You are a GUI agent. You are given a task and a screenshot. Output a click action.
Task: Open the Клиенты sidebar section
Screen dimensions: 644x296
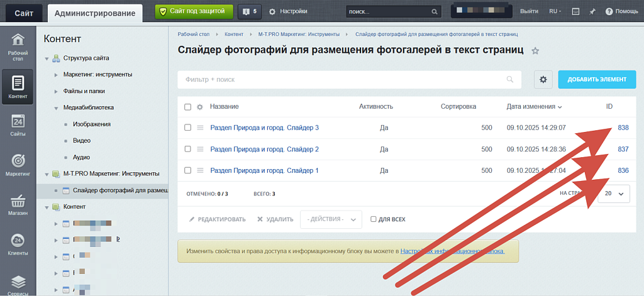pyautogui.click(x=18, y=245)
